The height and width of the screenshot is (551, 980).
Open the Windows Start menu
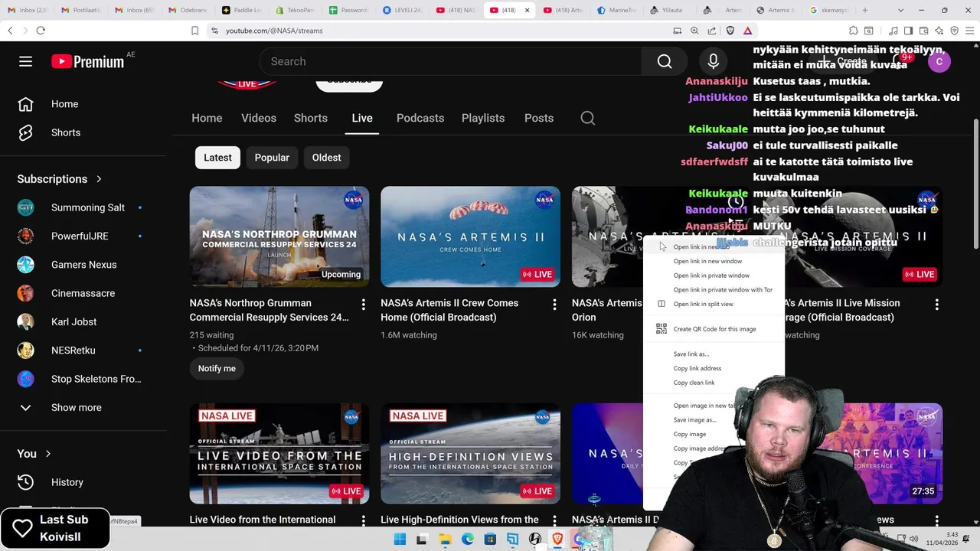coord(400,540)
